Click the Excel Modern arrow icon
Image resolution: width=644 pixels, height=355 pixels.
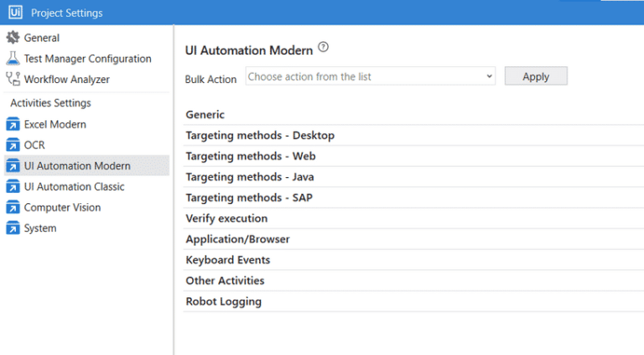click(x=13, y=124)
